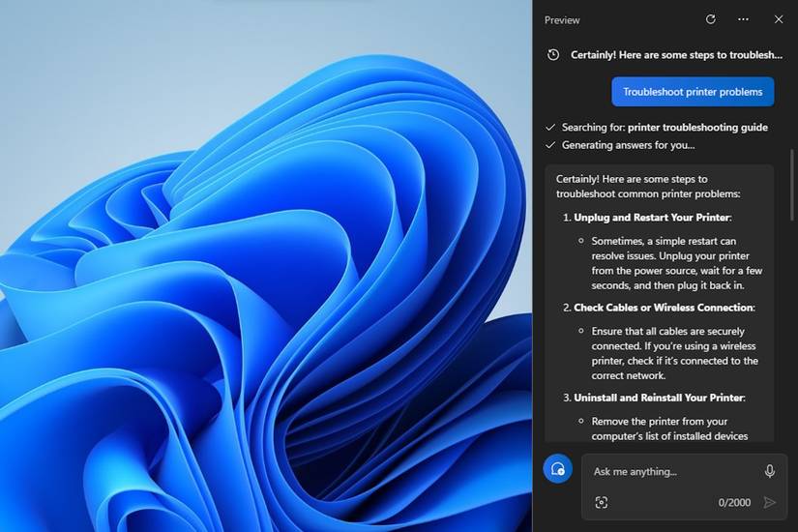
Task: Activate the microphone for voice input
Action: [770, 471]
